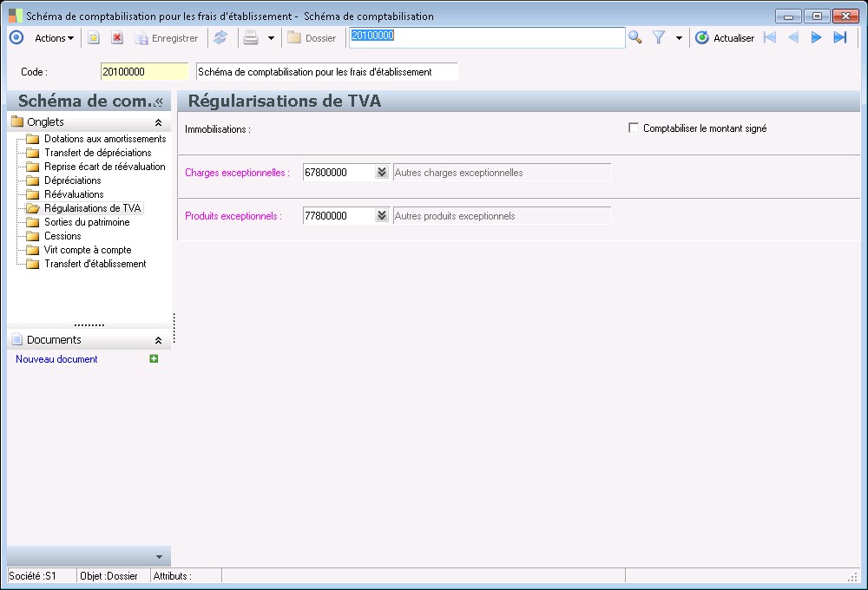This screenshot has width=868, height=590.
Task: Select Cessions tab item
Action: click(x=62, y=236)
